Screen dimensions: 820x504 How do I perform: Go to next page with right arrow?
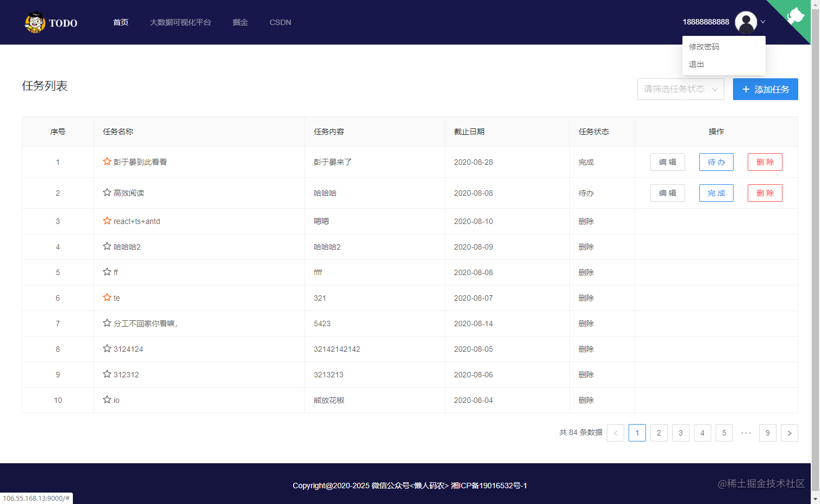click(x=789, y=433)
